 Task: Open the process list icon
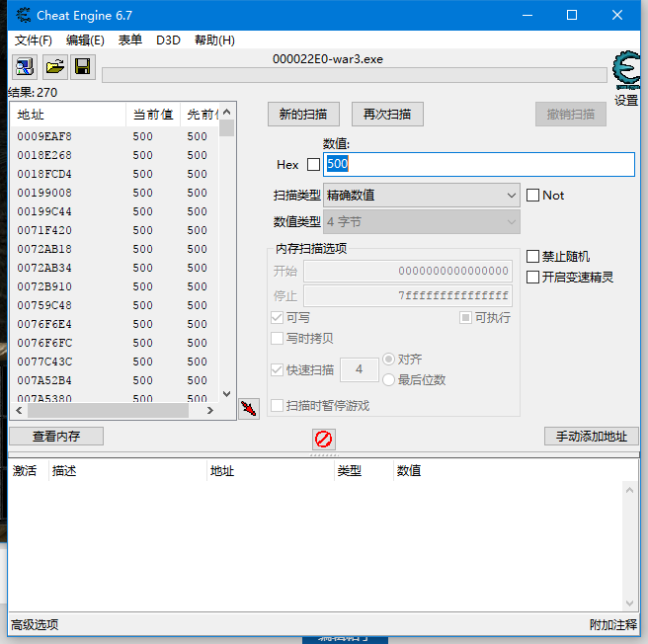tap(25, 67)
